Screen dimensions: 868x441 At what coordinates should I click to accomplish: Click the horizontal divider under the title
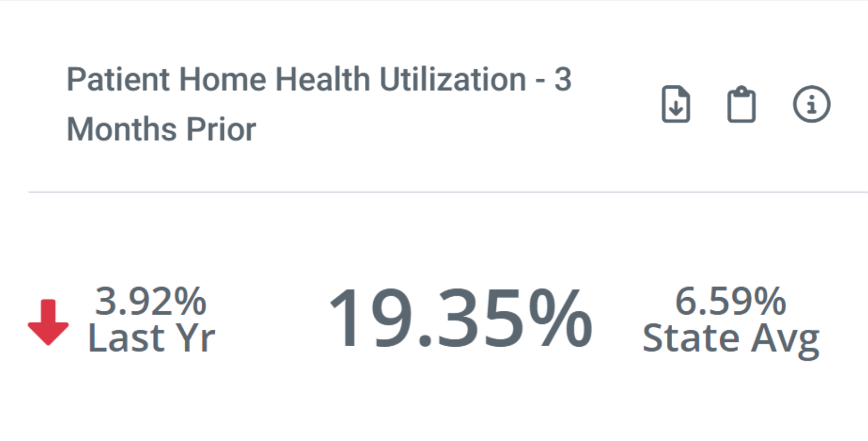448,192
